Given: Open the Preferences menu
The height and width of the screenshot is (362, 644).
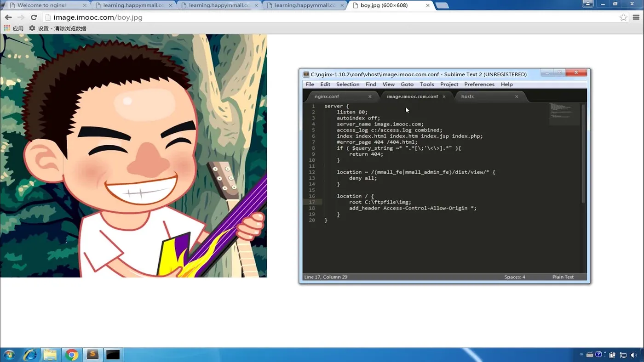Looking at the screenshot, I should (x=479, y=85).
